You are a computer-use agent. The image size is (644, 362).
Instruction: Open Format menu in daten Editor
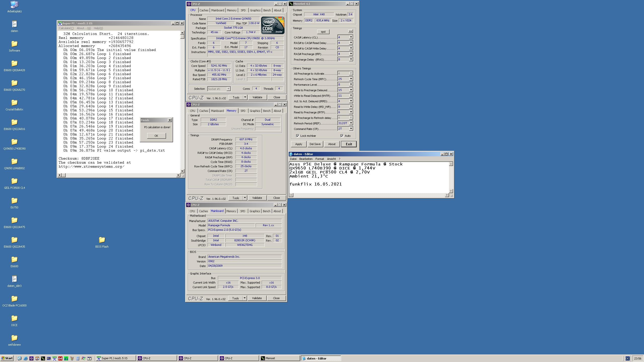tap(319, 159)
